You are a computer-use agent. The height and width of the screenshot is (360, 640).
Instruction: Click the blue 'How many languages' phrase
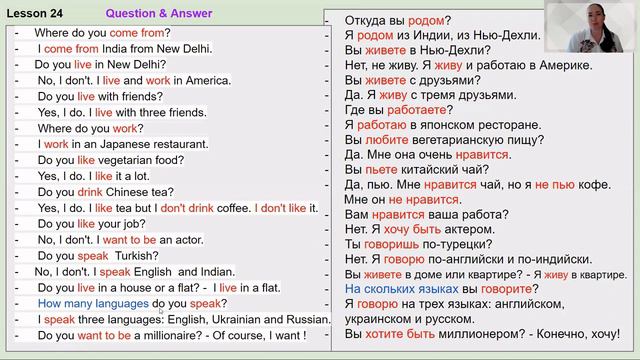point(93,304)
